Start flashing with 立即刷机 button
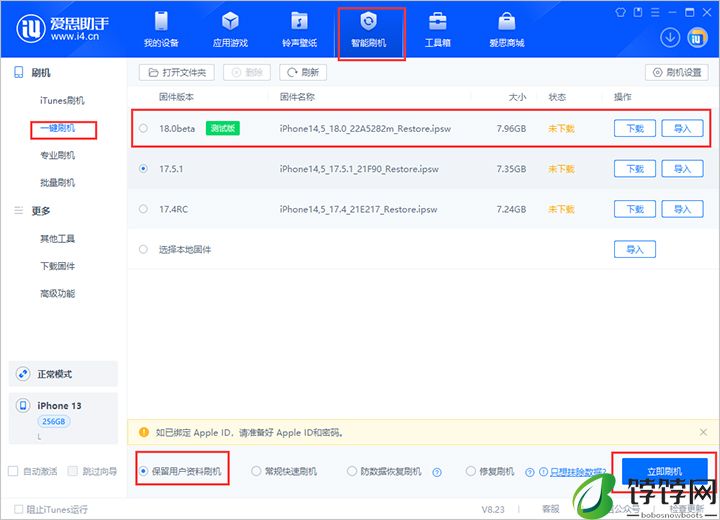This screenshot has height=520, width=720. click(664, 471)
